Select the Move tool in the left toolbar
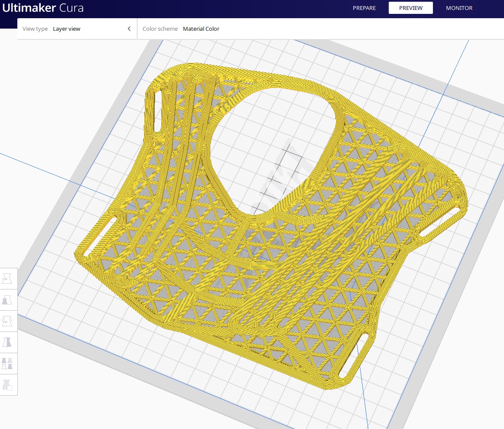This screenshot has width=504, height=429. [7, 279]
